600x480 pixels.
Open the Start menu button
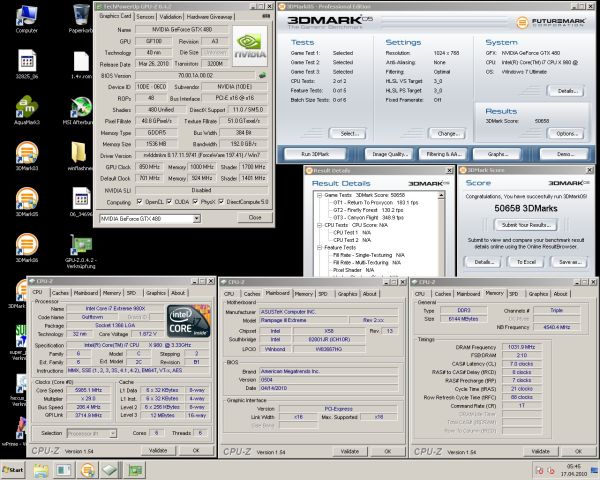pyautogui.click(x=13, y=470)
